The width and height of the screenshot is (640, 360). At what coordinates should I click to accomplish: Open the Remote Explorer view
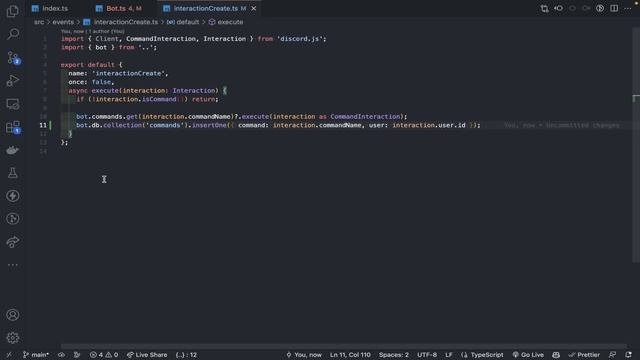[x=13, y=104]
